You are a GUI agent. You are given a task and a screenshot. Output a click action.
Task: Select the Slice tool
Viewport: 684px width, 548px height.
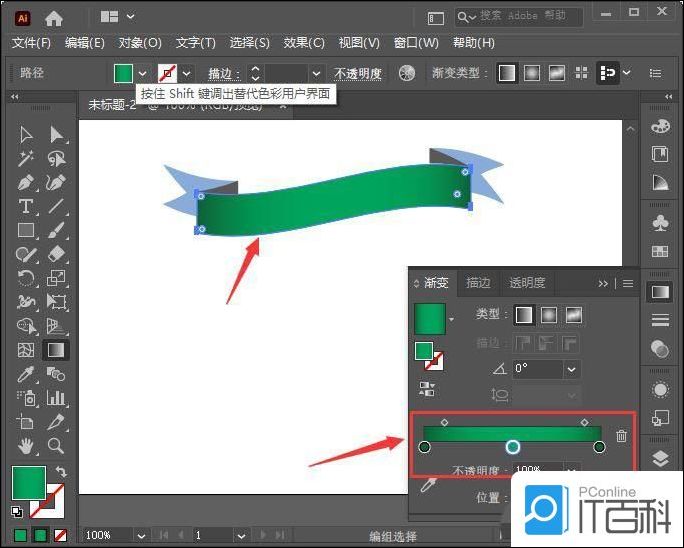click(56, 422)
